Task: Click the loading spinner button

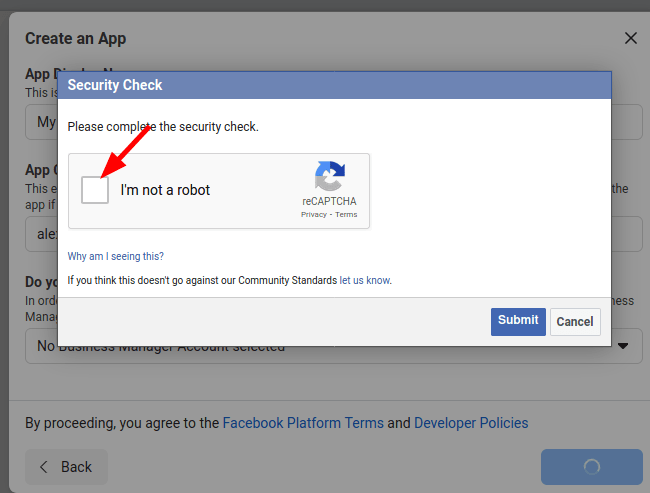Action: (x=592, y=467)
